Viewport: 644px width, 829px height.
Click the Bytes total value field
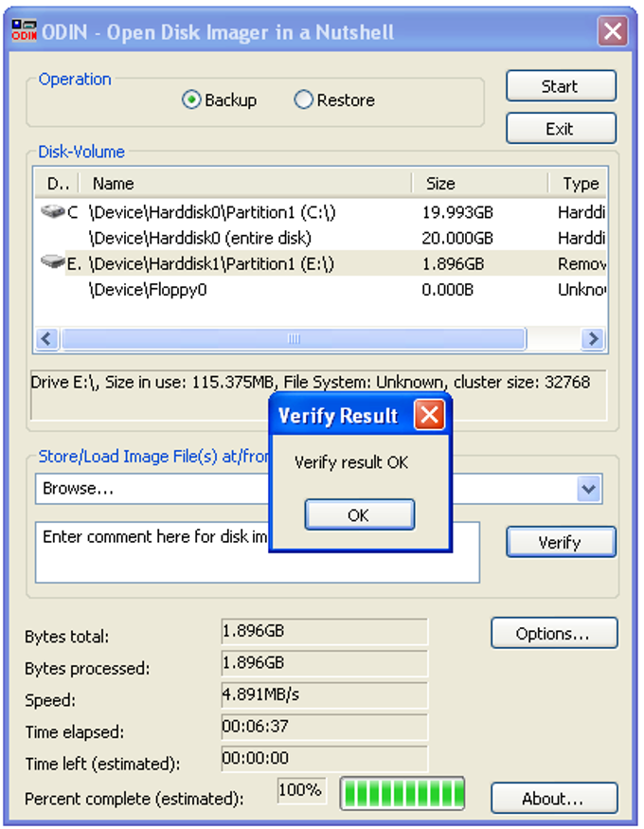(325, 631)
